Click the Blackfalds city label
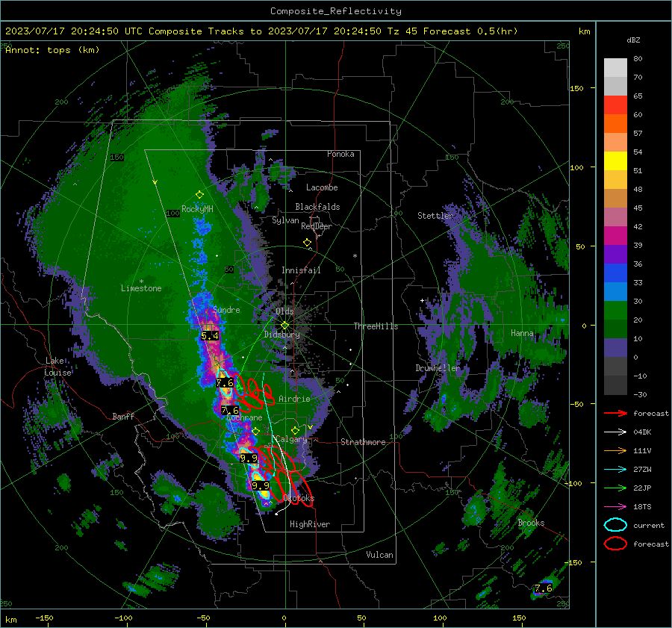The width and height of the screenshot is (672, 628). point(317,207)
